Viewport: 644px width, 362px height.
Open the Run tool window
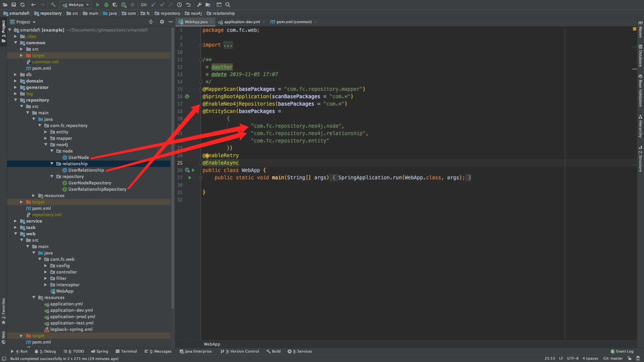pos(19,351)
